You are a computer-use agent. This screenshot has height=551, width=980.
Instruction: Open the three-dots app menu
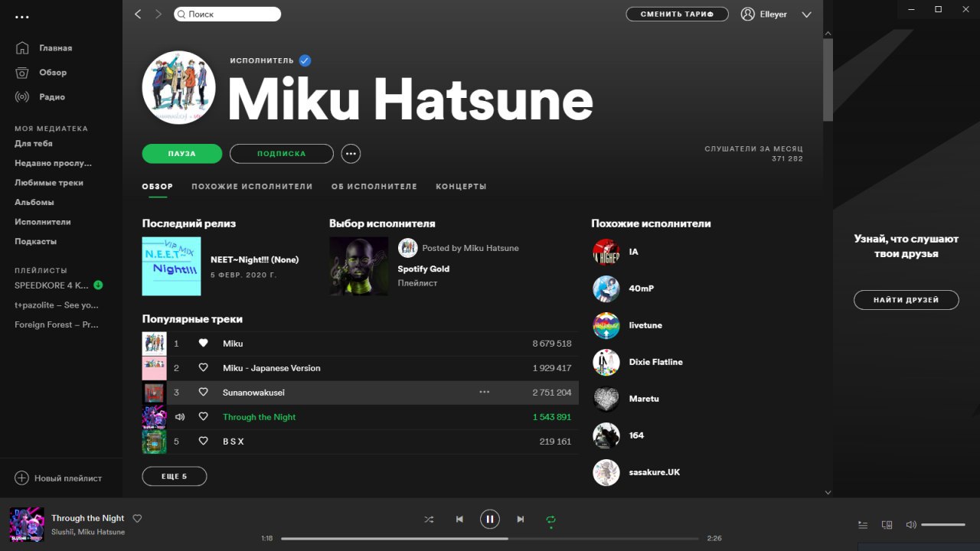click(21, 17)
